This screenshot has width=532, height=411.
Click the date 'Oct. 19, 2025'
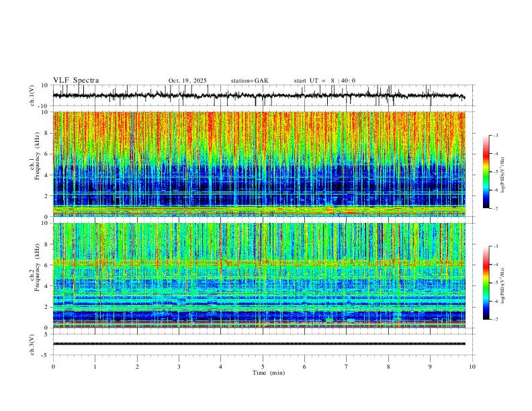[187, 81]
